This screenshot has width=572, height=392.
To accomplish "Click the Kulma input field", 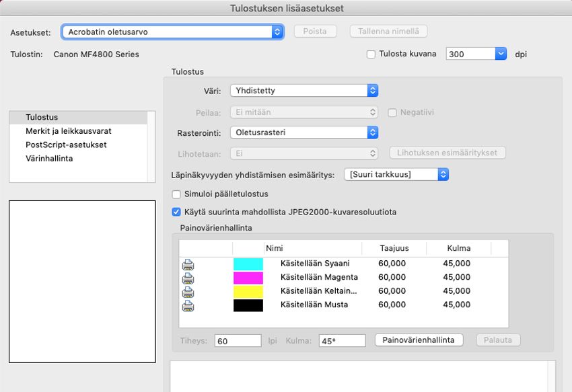I will [x=342, y=341].
